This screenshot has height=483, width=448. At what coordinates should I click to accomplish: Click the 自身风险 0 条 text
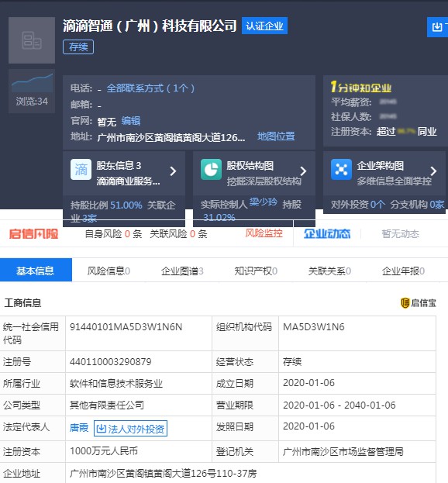pos(113,234)
